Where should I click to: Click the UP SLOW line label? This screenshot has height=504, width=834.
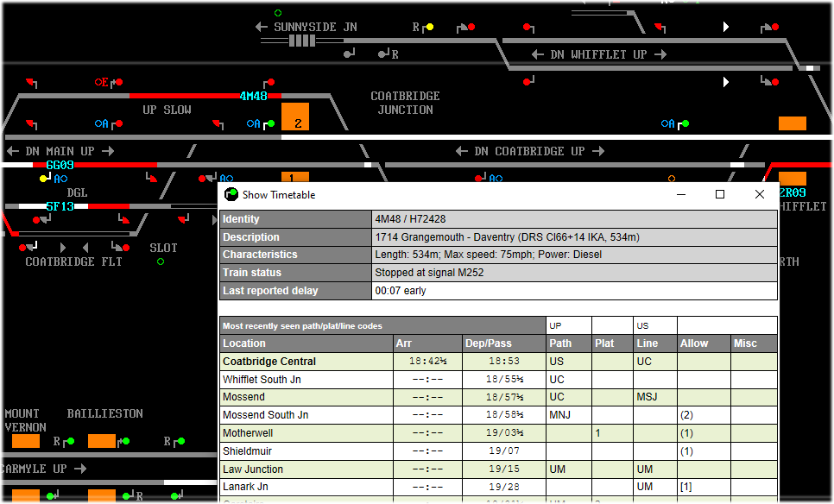pos(167,110)
